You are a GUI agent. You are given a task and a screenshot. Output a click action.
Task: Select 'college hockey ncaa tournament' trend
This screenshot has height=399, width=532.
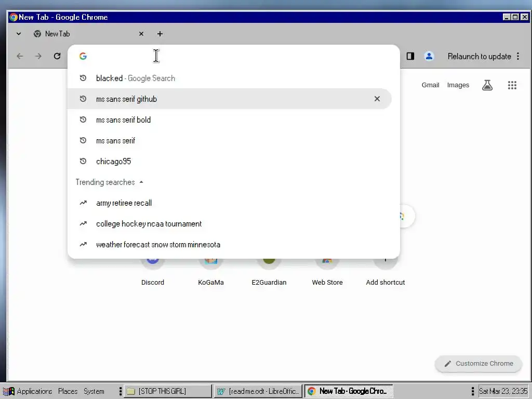pyautogui.click(x=229, y=223)
